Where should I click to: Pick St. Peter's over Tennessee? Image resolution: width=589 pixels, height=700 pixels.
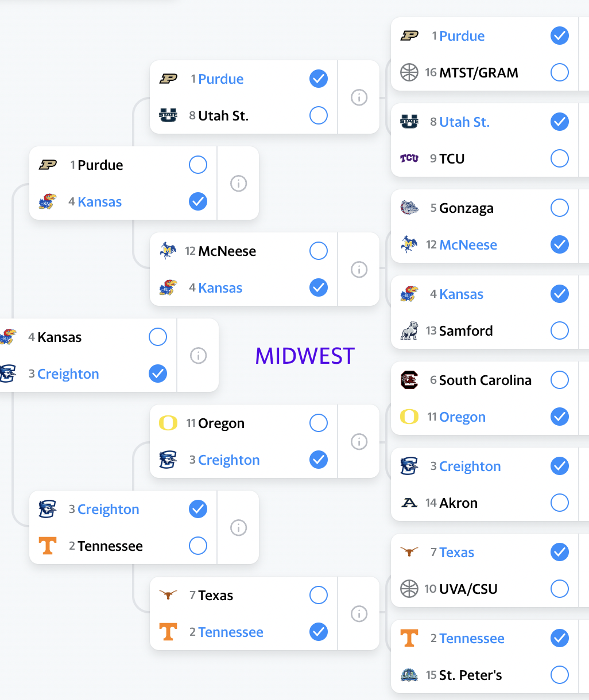tap(560, 675)
